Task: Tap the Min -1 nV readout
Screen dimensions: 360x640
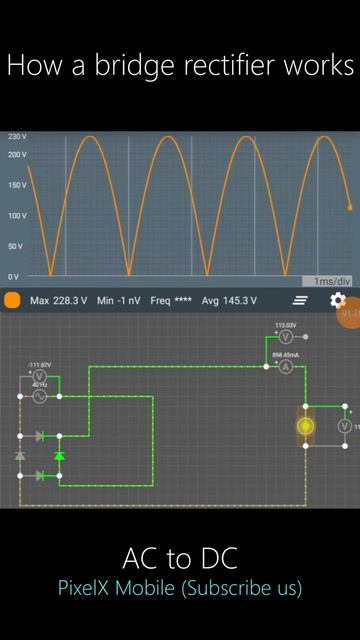Action: [119, 301]
